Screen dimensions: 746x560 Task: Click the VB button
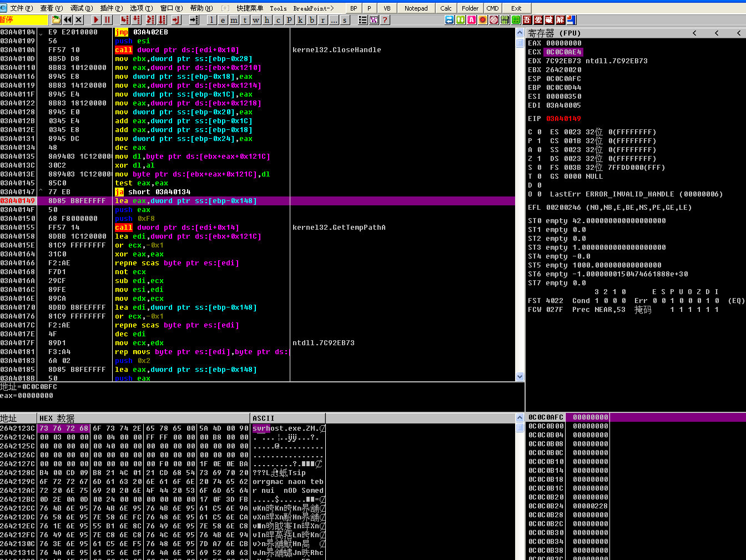pyautogui.click(x=387, y=8)
